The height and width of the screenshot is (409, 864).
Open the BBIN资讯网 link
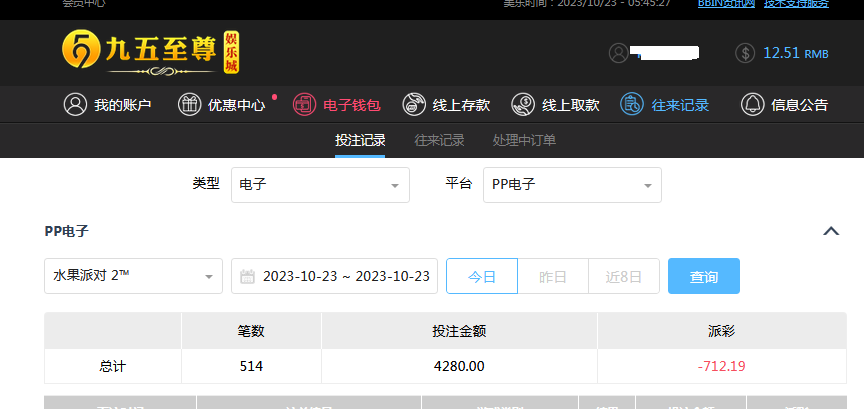click(726, 3)
